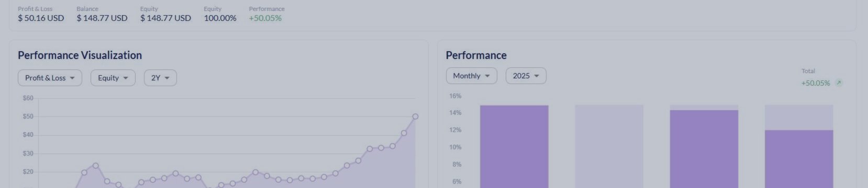868x188 pixels.
Task: Click the early peak data point near $23
Action: tap(95, 166)
